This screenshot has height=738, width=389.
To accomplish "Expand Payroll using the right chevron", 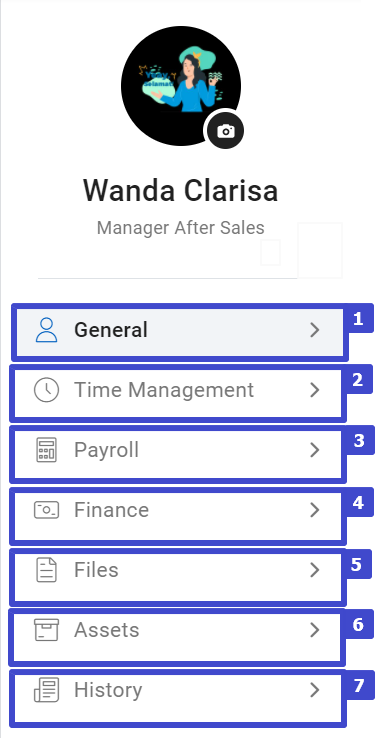I will pyautogui.click(x=315, y=450).
